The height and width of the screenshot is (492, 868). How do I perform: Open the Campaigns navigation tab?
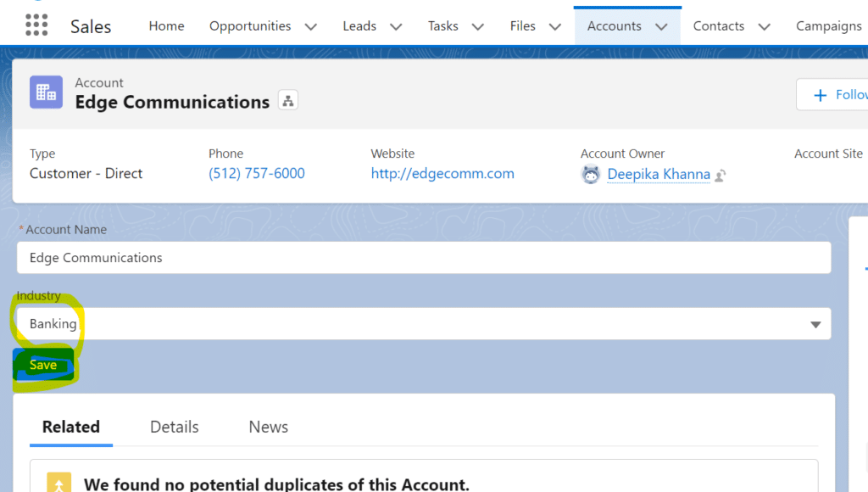(828, 26)
